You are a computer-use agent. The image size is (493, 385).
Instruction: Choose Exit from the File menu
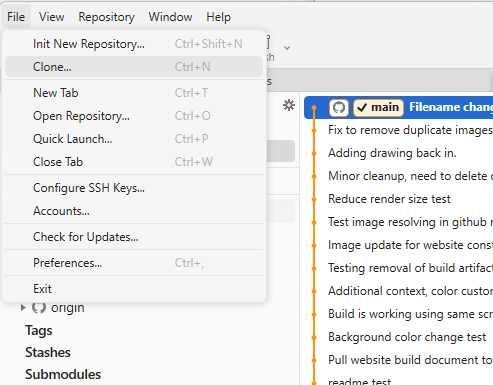[x=134, y=289]
